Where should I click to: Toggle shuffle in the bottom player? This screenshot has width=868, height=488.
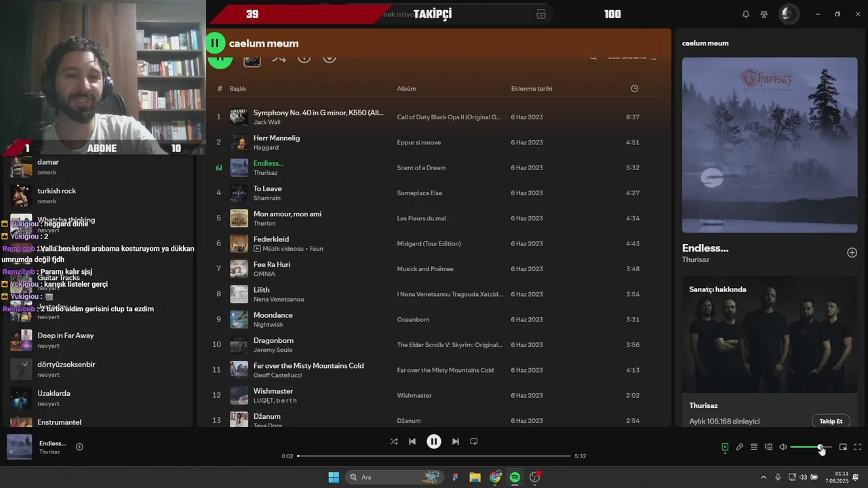pyautogui.click(x=394, y=441)
